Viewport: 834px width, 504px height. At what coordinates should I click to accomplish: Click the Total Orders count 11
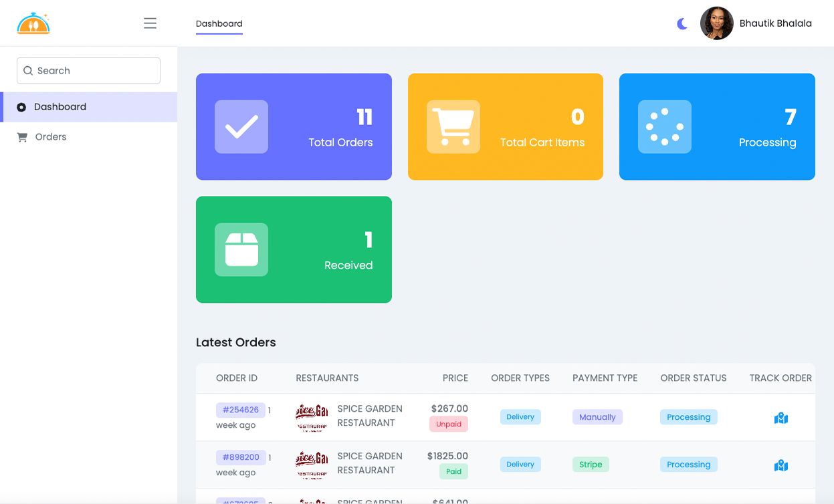tap(364, 117)
